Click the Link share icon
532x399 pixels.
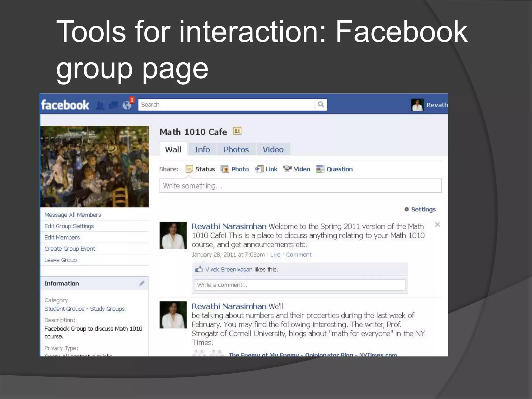[x=259, y=169]
